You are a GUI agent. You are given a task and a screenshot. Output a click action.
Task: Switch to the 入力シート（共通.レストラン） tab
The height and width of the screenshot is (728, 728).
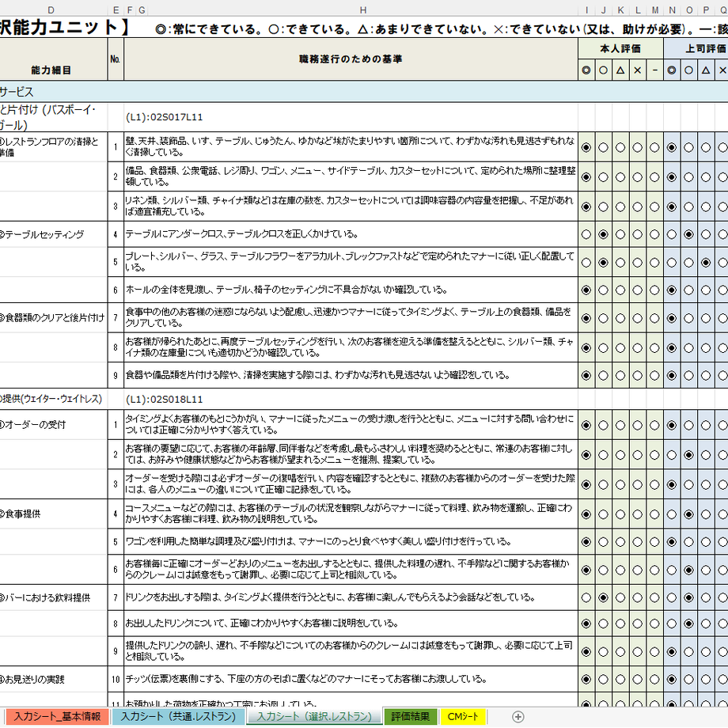pyautogui.click(x=178, y=716)
